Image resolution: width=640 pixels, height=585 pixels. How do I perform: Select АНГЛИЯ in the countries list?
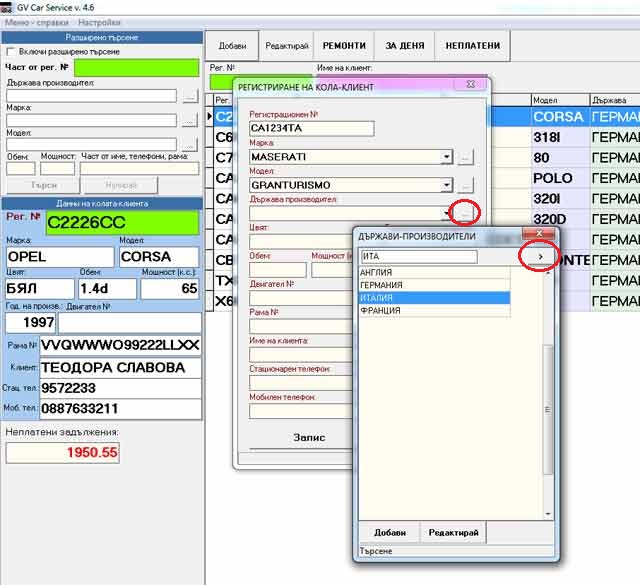[x=434, y=272]
